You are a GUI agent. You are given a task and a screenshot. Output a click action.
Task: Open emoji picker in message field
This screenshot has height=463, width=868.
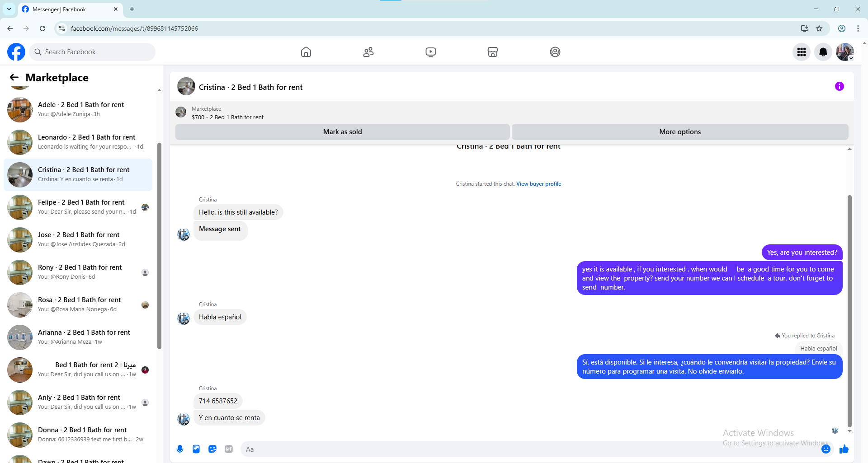point(826,449)
